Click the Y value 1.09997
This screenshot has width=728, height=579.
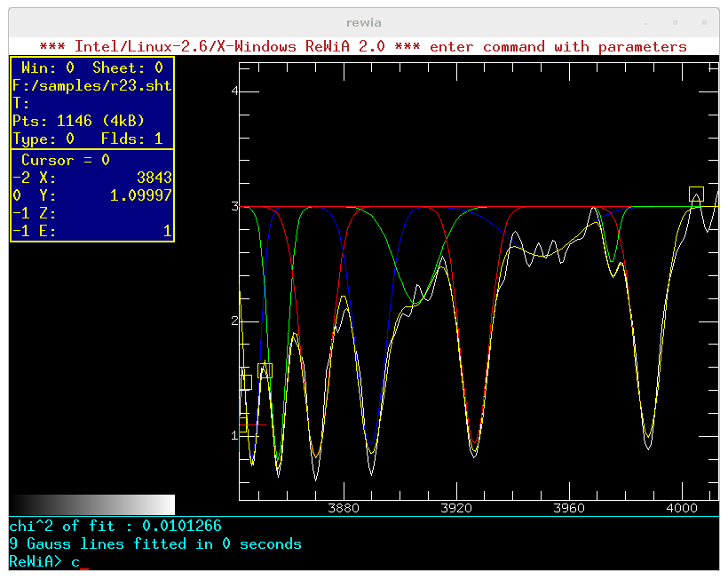[x=140, y=195]
